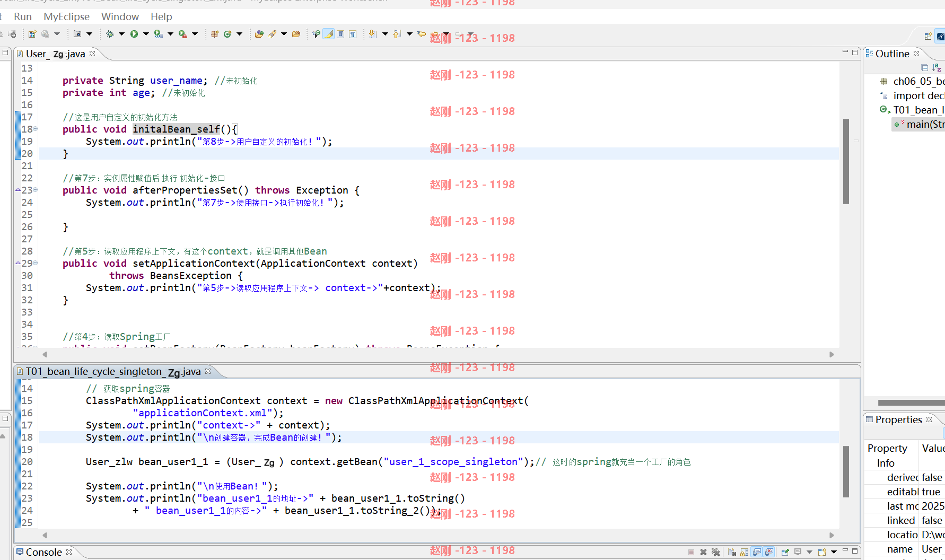Click the Coverage run icon

pos(158,34)
